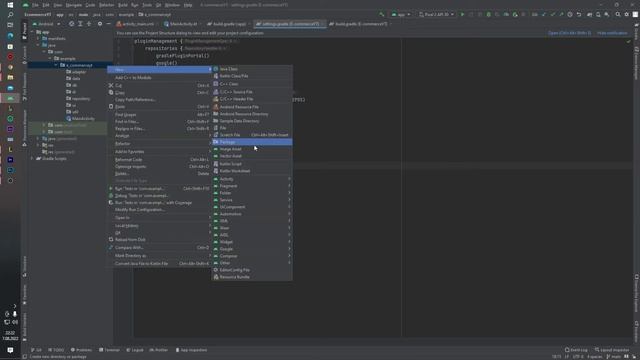
Task: Click locate file target icon in Project panel
Action: tap(71, 24)
